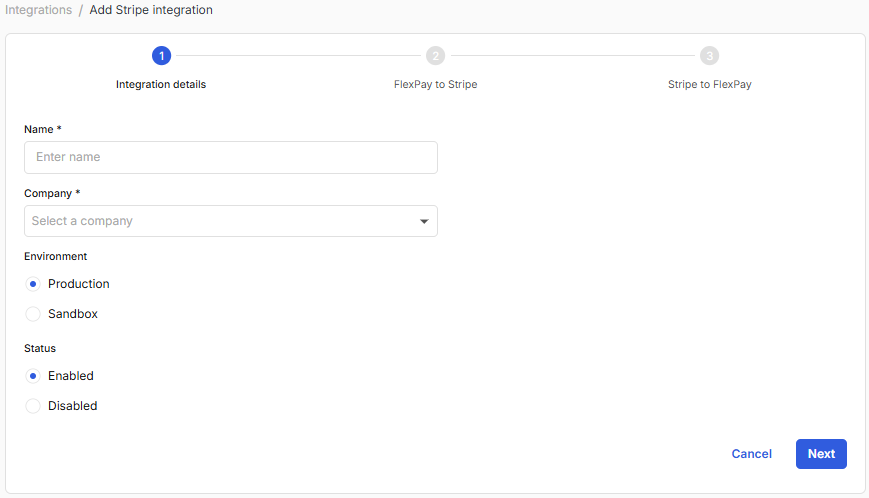Screen dimensions: 869x498
Task: Click the company dropdown arrow
Action: pyautogui.click(x=424, y=222)
